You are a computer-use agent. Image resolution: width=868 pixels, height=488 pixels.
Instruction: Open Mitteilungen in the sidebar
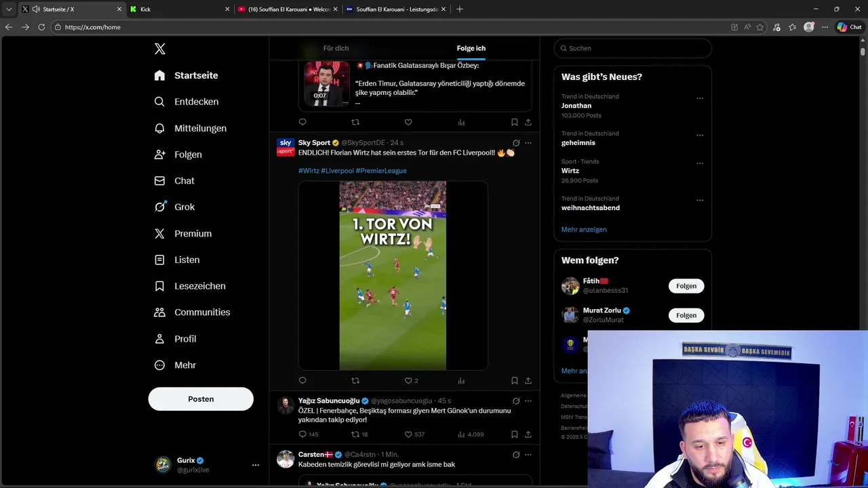190,128
